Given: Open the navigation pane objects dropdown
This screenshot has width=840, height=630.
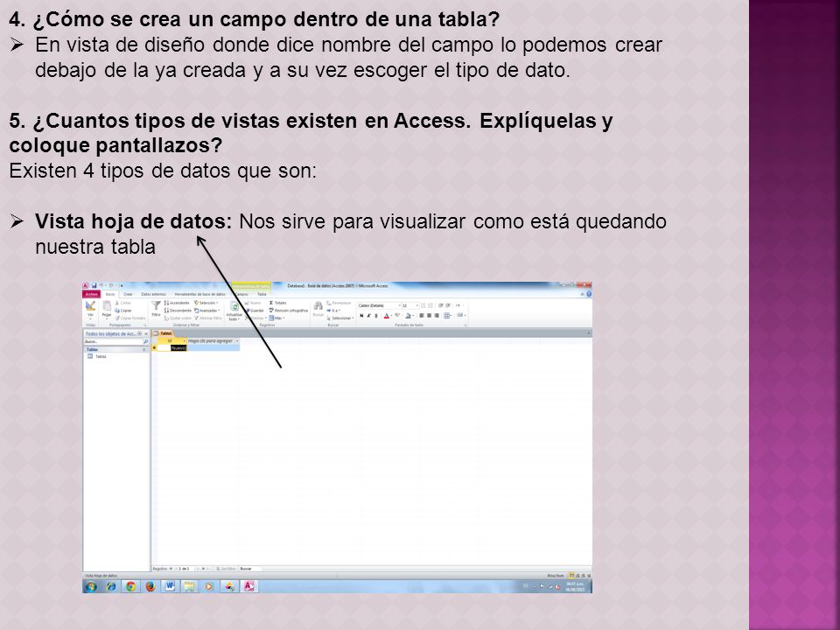Looking at the screenshot, I should pyautogui.click(x=140, y=333).
